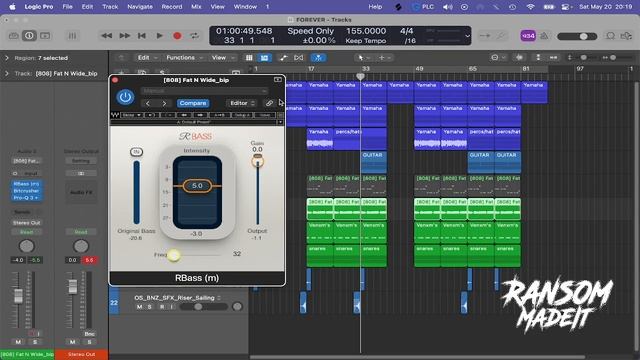Click the Stereo Out output slot
640x360 pixels.
tap(27, 223)
